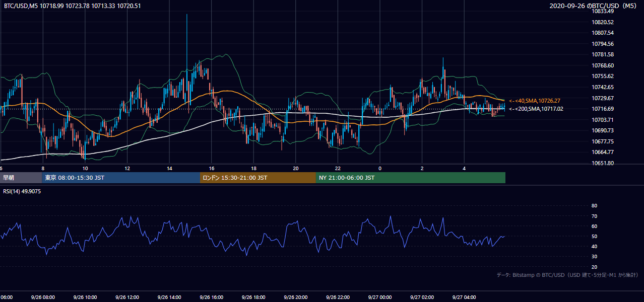Click RSI scale label 40

(594, 246)
